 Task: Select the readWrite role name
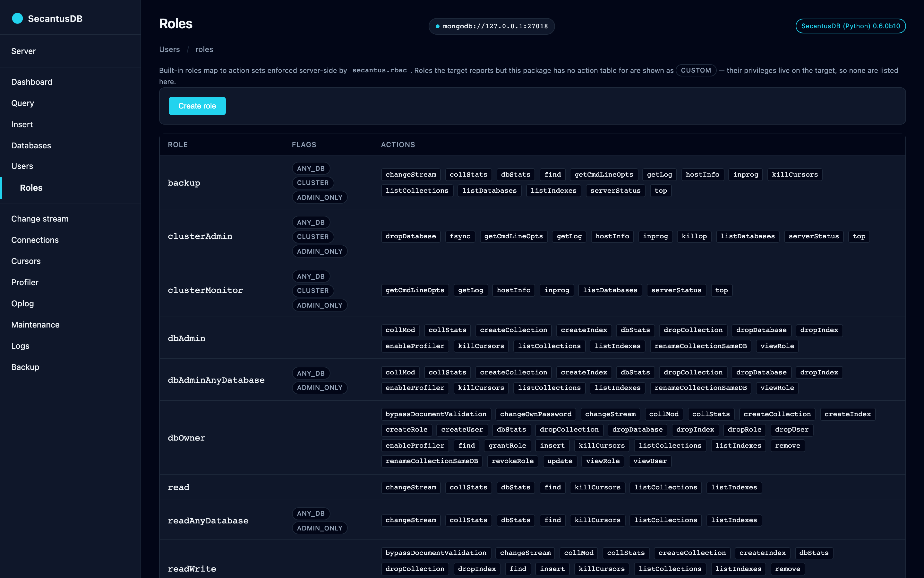coord(192,569)
